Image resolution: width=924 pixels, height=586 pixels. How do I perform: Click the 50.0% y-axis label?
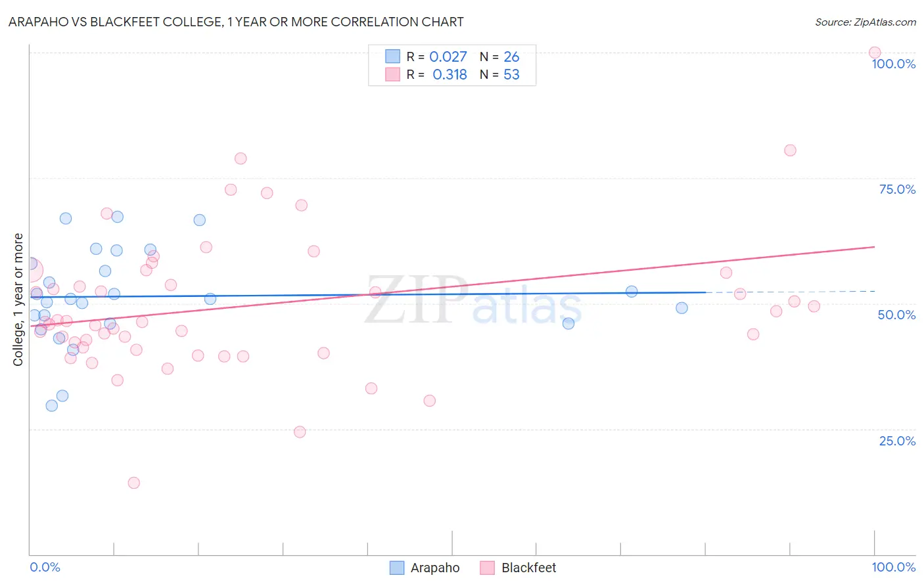(896, 315)
